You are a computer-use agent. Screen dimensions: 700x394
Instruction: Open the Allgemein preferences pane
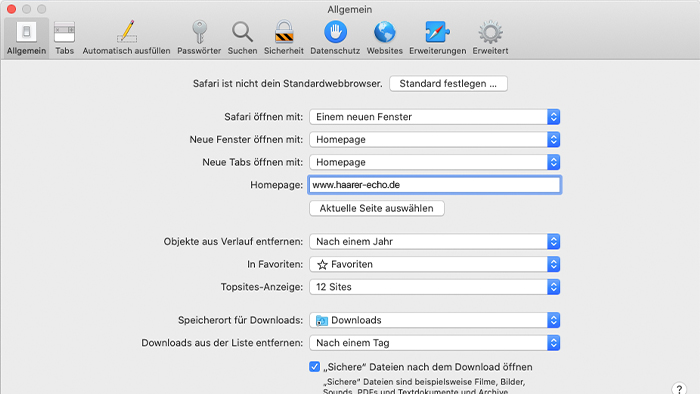click(x=26, y=38)
